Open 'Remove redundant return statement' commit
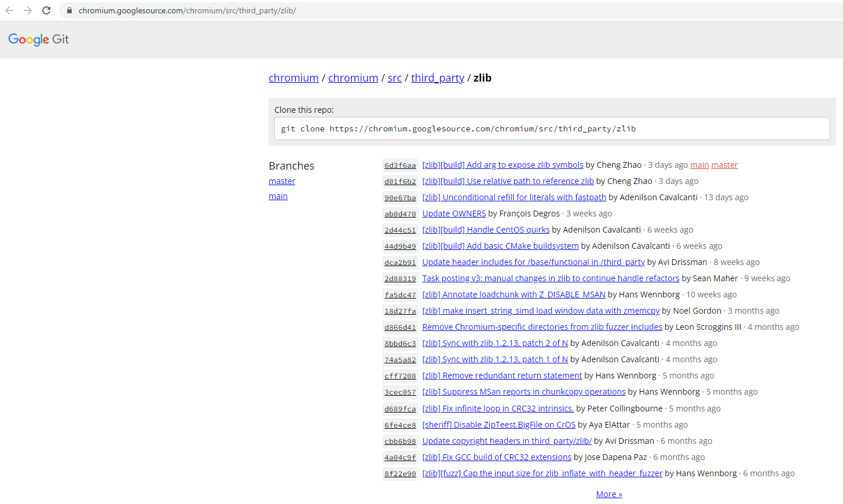This screenshot has width=843, height=504. (502, 376)
